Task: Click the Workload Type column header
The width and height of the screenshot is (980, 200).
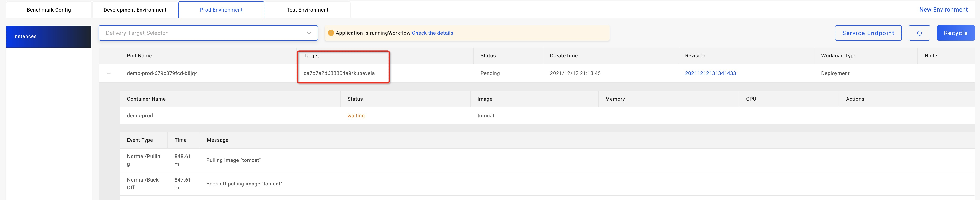Action: [x=838, y=56]
